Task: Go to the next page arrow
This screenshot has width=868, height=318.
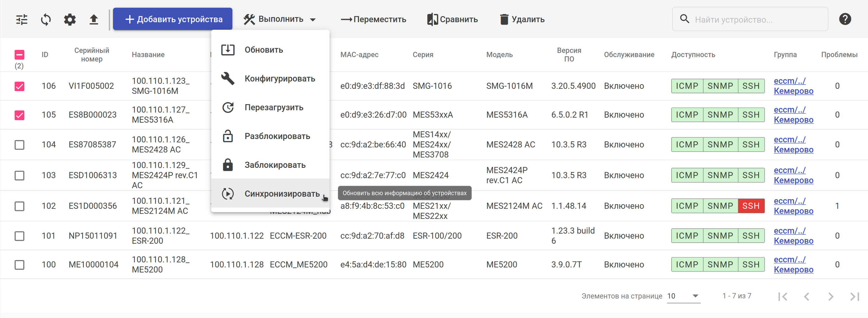Action: [831, 296]
